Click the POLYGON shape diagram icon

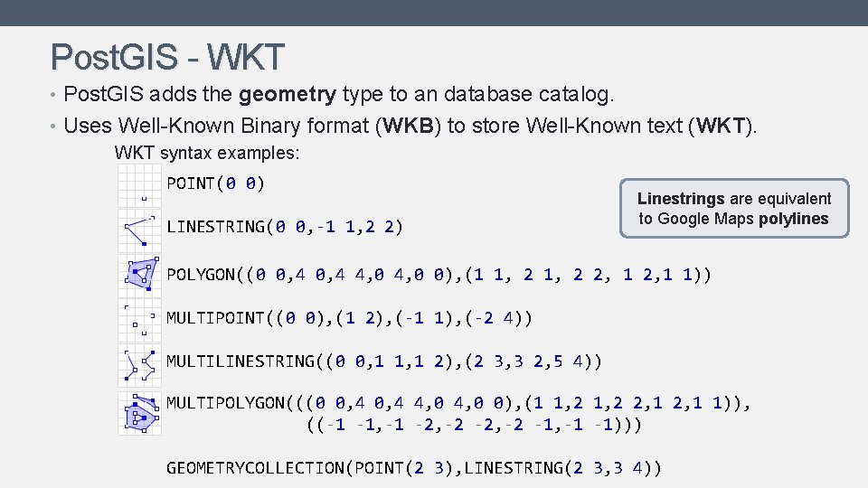139,274
